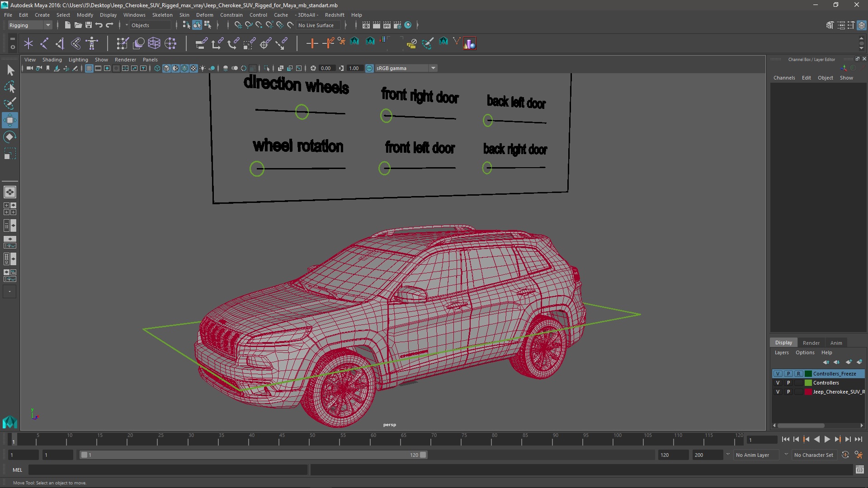The image size is (868, 488).
Task: Move selected layer up in list
Action: tap(826, 362)
